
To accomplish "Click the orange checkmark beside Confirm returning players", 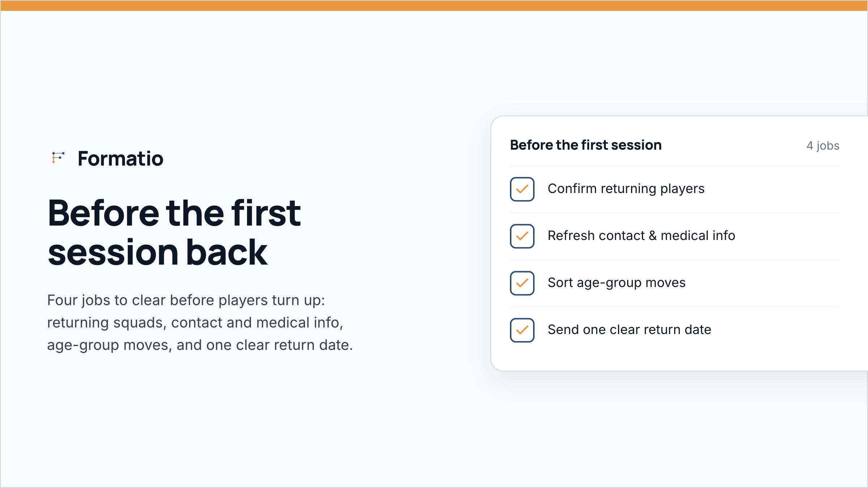I will coord(522,189).
